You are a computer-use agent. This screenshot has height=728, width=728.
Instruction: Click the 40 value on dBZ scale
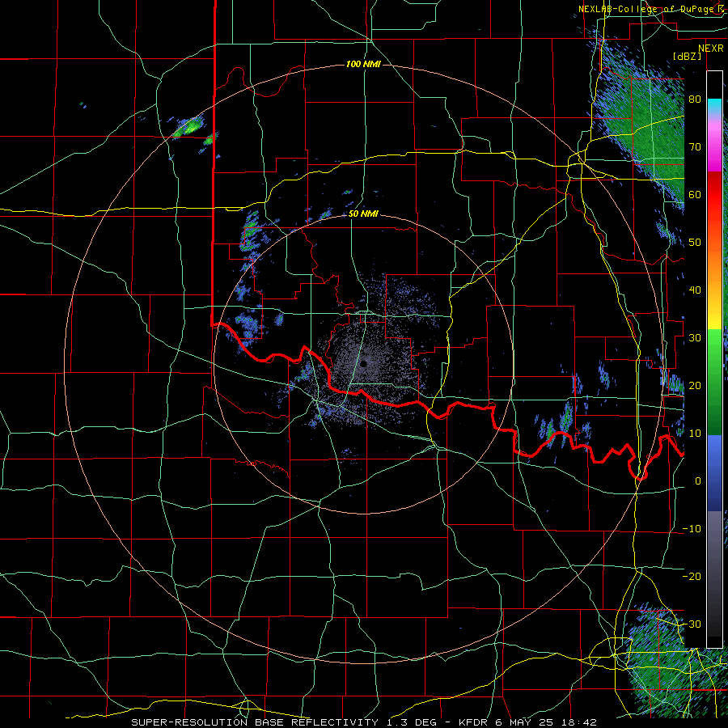(695, 290)
